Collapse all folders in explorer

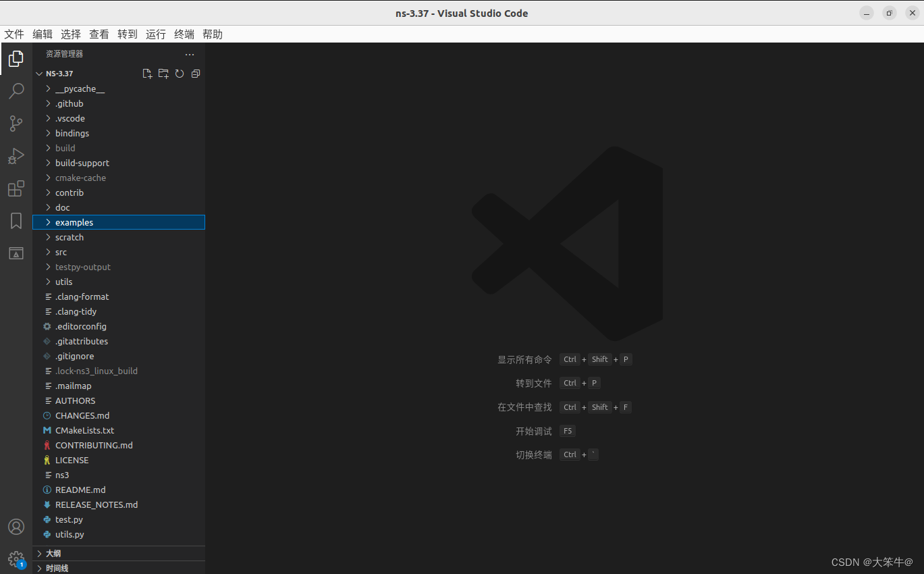[196, 74]
